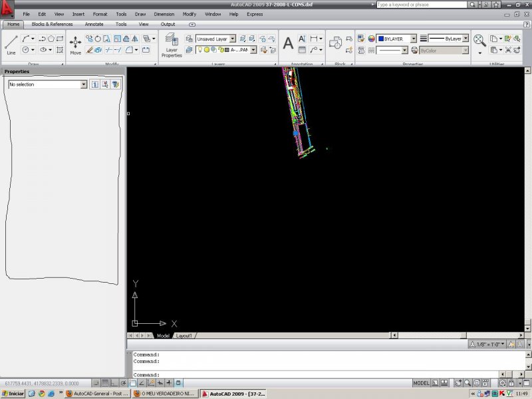The width and height of the screenshot is (532, 399).
Task: Click the Multiline Text tool
Action: pos(288,44)
